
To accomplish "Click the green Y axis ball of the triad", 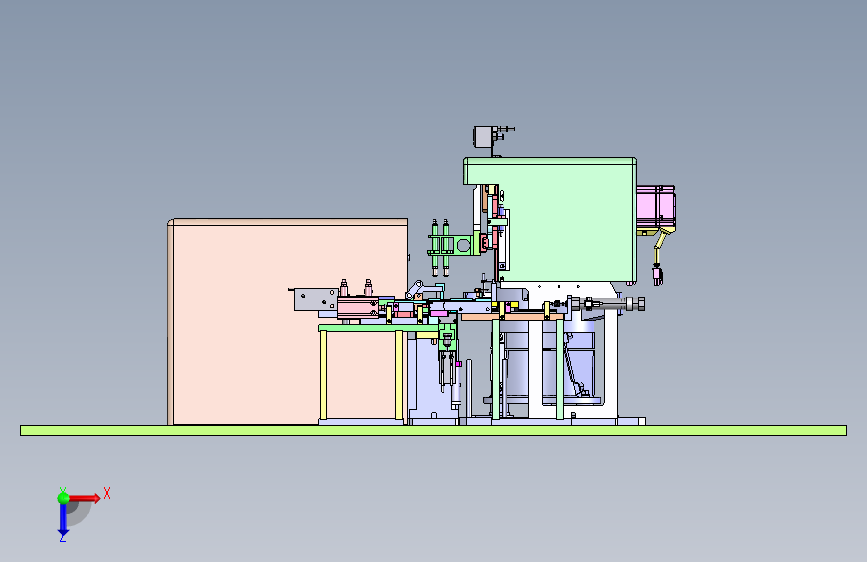I will click(x=63, y=498).
